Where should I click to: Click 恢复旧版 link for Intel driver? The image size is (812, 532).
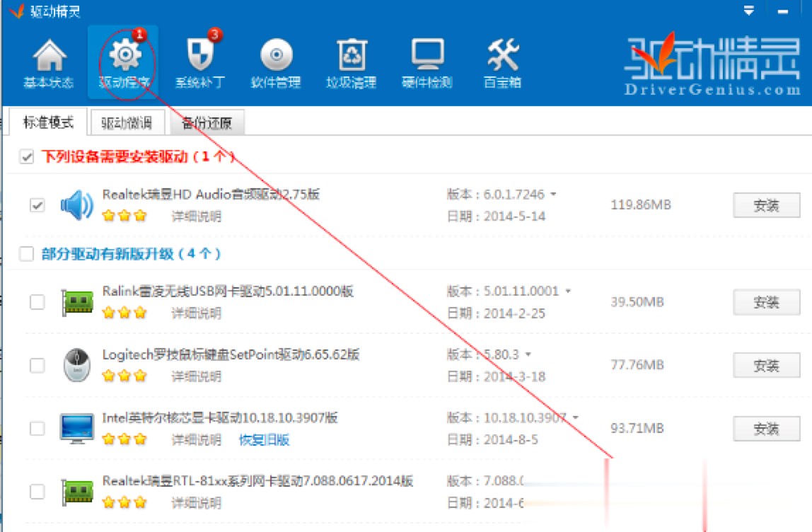[x=264, y=440]
